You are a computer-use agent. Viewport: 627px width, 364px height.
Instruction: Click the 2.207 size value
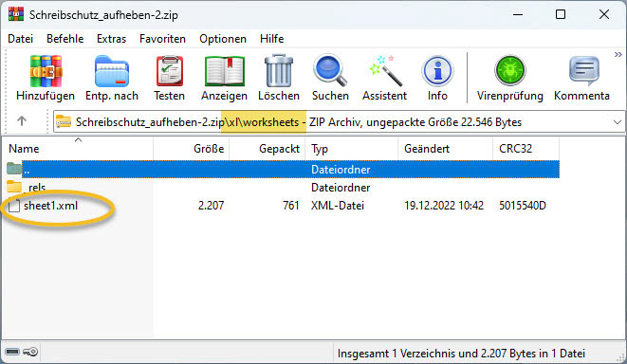[x=211, y=206]
